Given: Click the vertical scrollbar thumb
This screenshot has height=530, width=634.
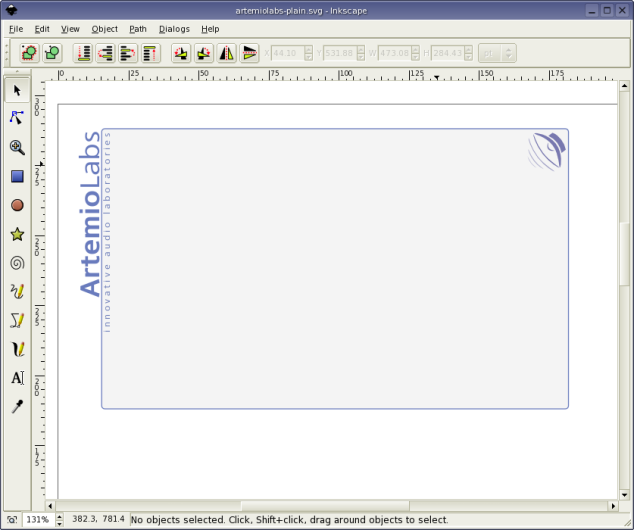Looking at the screenshot, I should pyautogui.click(x=624, y=254).
